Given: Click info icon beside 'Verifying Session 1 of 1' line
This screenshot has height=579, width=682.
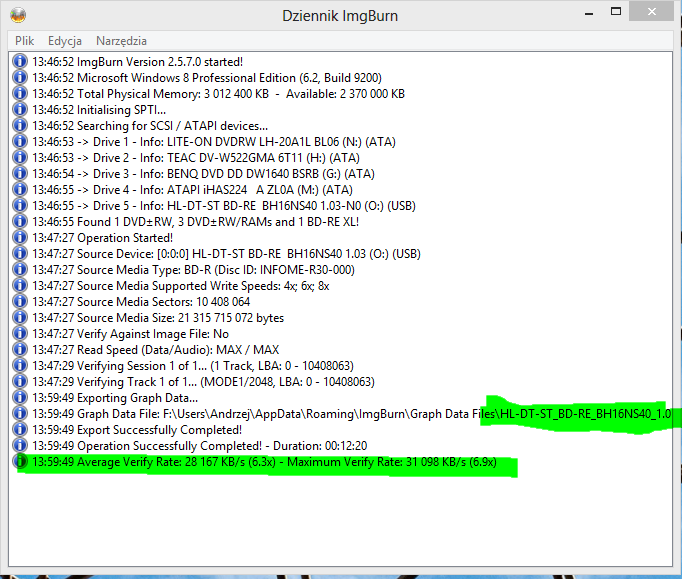Looking at the screenshot, I should point(20,365).
